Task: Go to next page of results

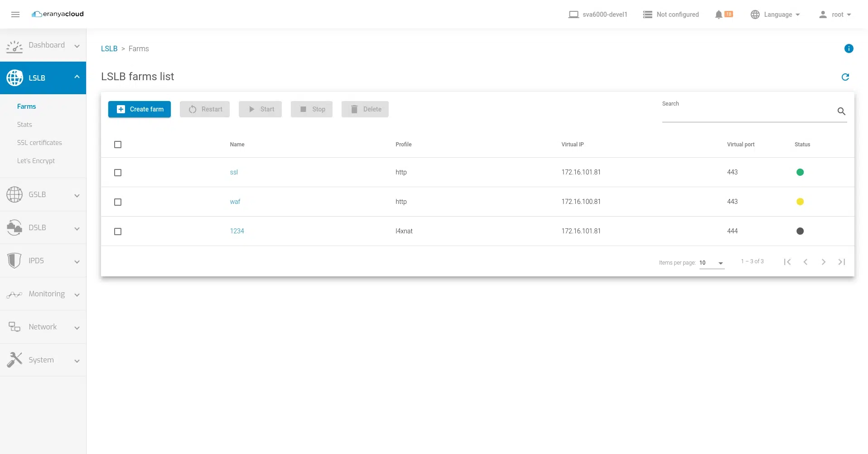Action: pyautogui.click(x=824, y=262)
